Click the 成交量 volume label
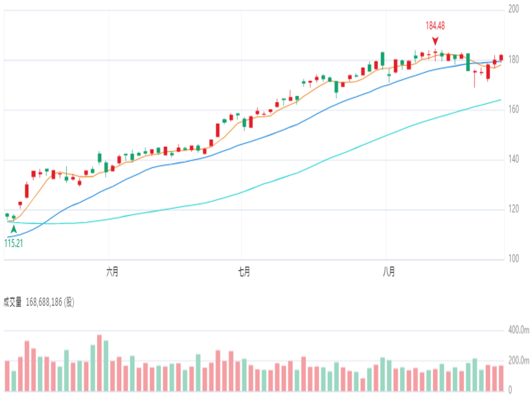 [x=12, y=302]
